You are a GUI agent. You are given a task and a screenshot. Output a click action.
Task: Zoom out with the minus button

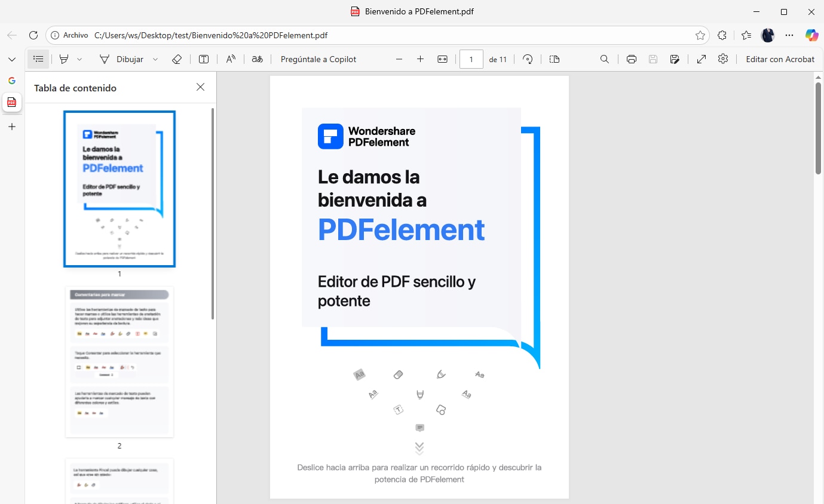click(399, 59)
